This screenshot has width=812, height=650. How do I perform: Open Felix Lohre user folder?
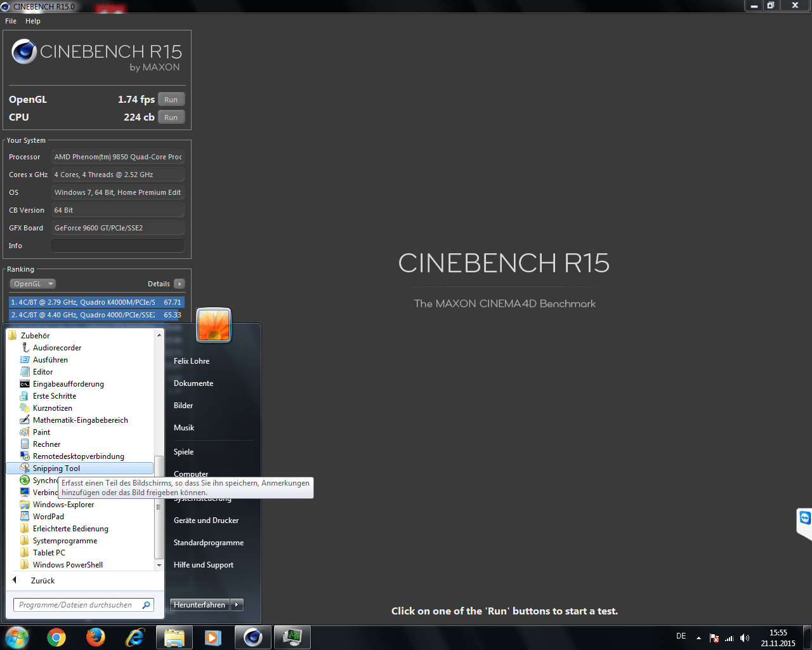[192, 361]
